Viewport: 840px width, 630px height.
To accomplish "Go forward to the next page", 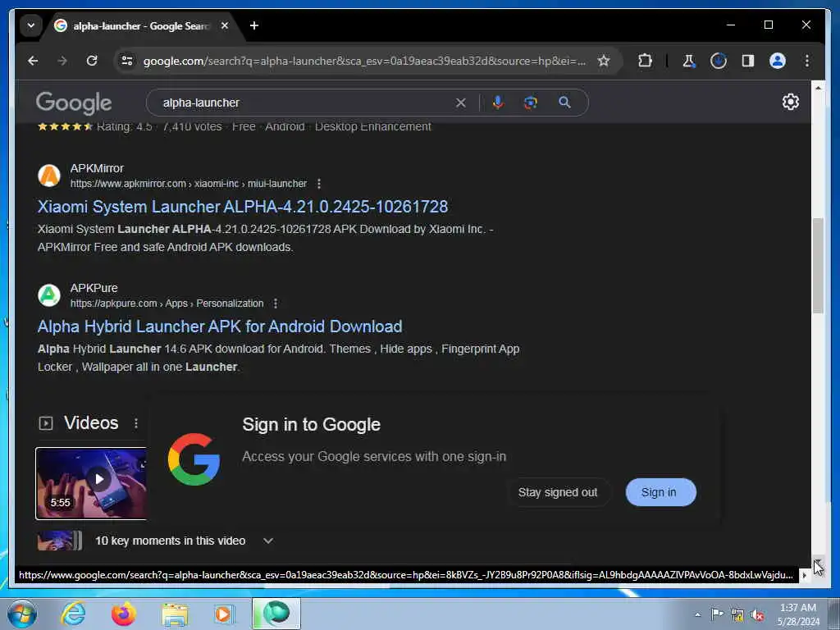I will [x=62, y=61].
